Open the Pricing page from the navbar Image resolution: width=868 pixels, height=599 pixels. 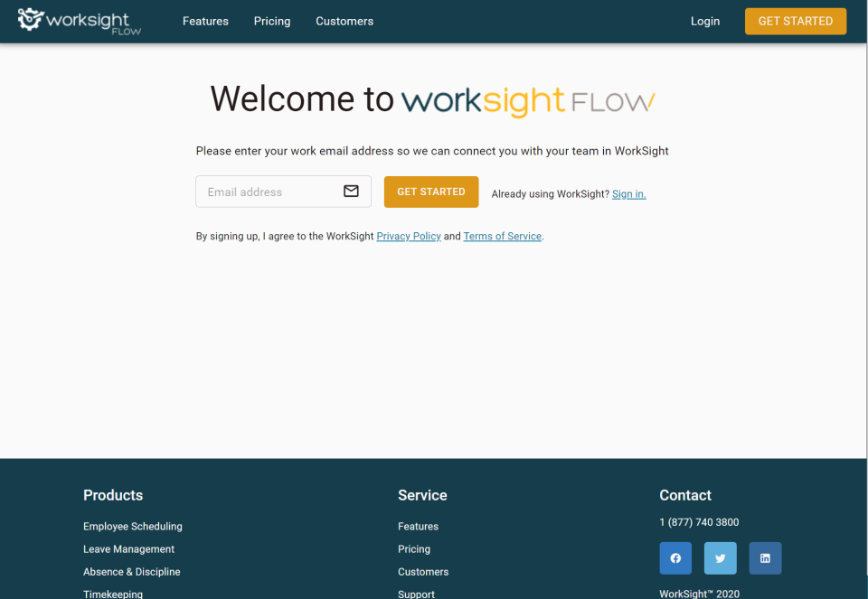pos(271,21)
